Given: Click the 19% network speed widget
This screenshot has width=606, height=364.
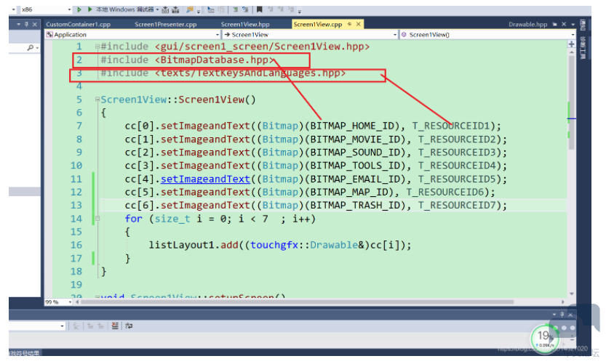Looking at the screenshot, I should click(x=546, y=337).
